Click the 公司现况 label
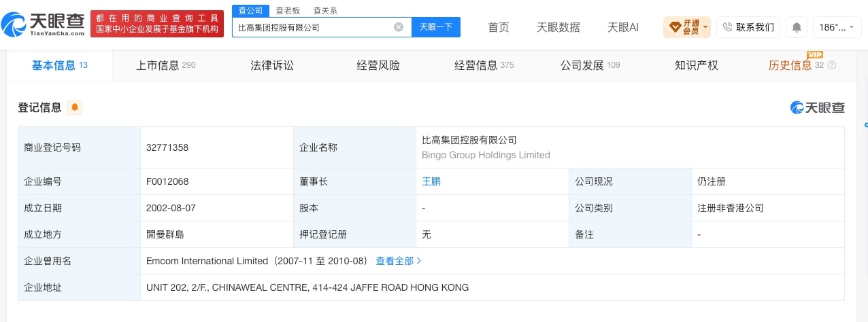 (594, 181)
